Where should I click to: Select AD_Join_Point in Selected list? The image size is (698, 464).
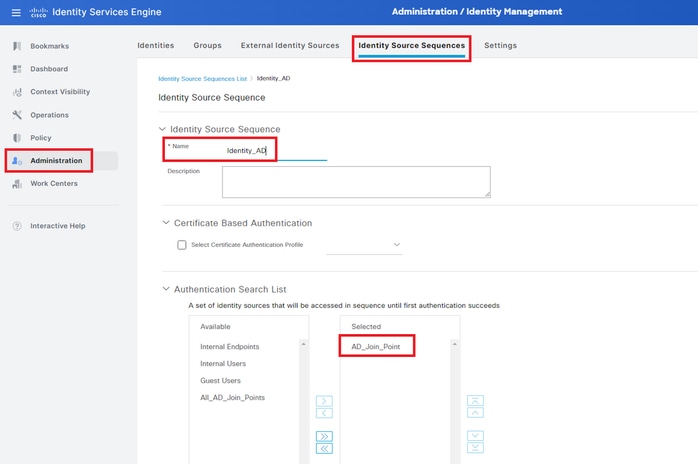tap(376, 346)
